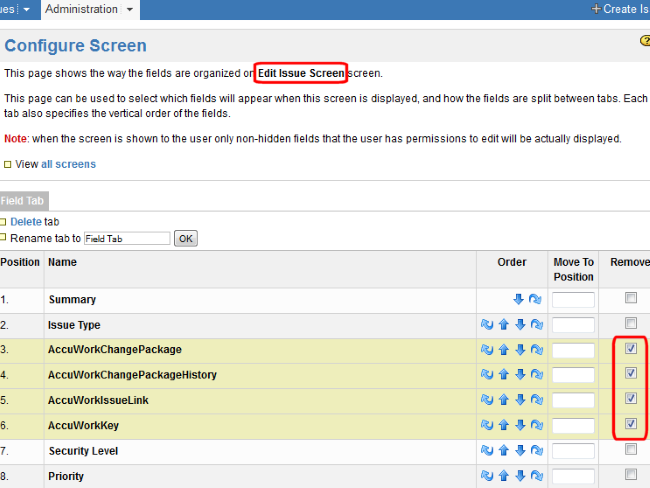The width and height of the screenshot is (650, 488).
Task: Click the Rename tab to text field
Action: tap(127, 239)
